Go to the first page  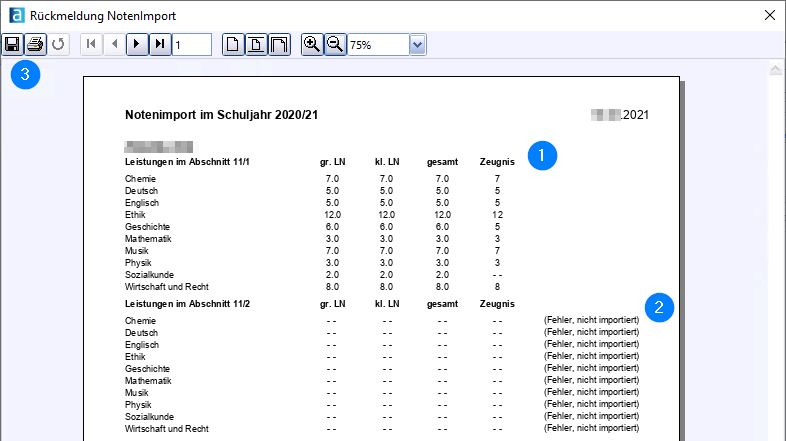pyautogui.click(x=91, y=45)
